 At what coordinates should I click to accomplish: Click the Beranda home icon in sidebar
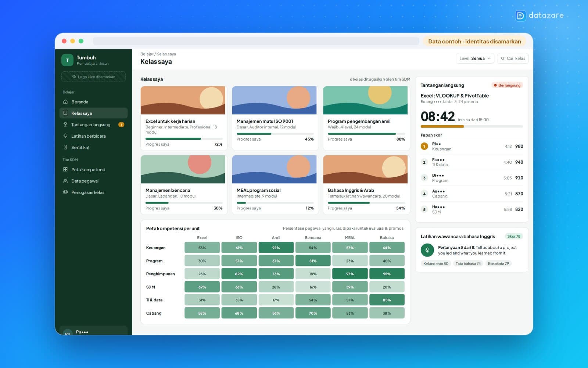65,102
